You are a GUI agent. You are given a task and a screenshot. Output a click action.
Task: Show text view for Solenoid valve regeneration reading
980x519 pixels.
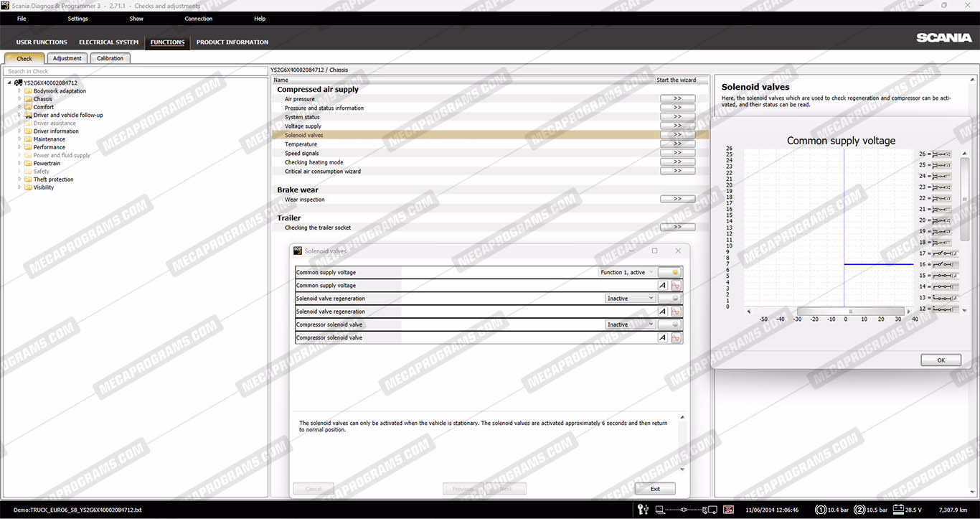pyautogui.click(x=663, y=312)
